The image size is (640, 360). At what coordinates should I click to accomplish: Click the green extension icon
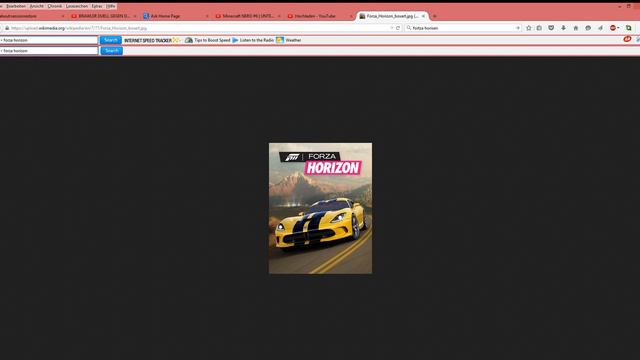[x=629, y=28]
